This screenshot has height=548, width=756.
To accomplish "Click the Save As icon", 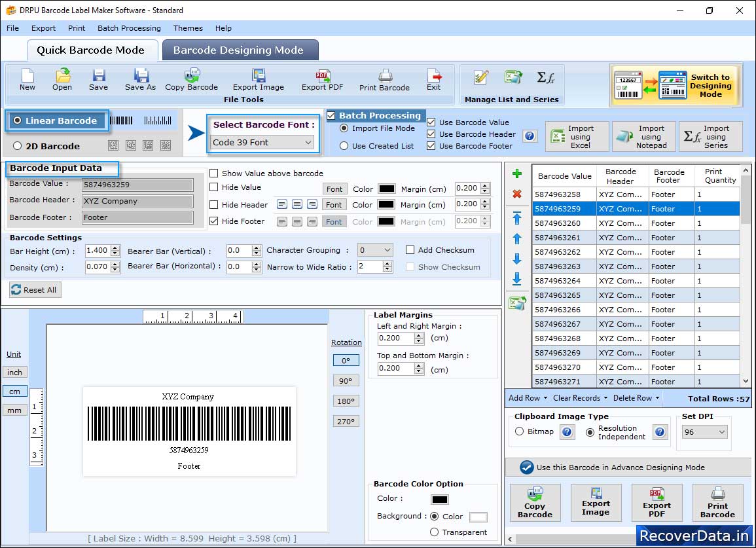I will pyautogui.click(x=140, y=80).
